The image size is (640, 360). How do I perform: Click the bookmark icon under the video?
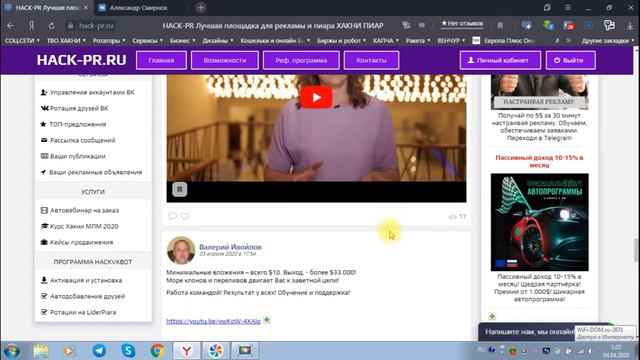pyautogui.click(x=180, y=189)
